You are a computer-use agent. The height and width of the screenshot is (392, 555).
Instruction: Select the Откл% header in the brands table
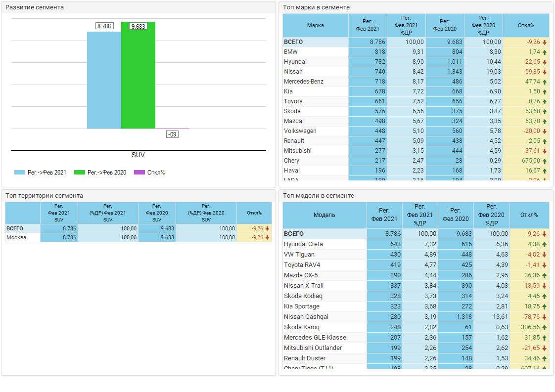526,25
